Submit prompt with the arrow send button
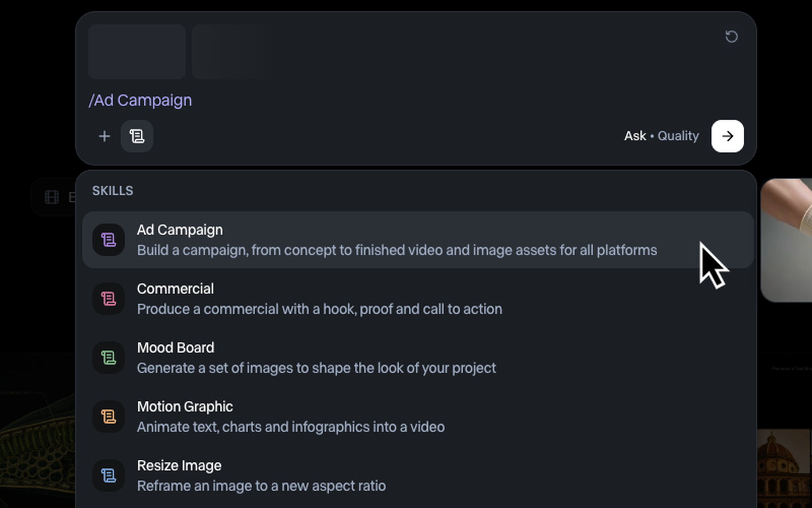This screenshot has height=508, width=812. [x=727, y=136]
